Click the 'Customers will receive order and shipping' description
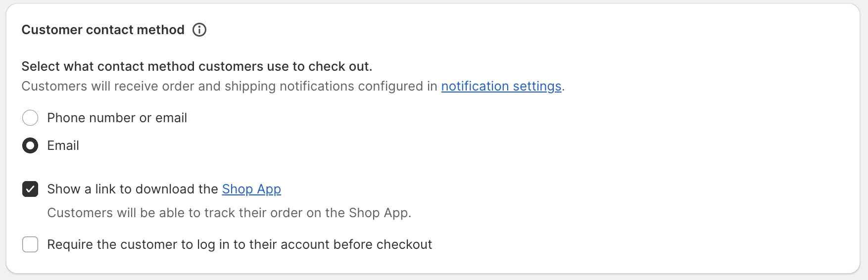Screen dimensions: 868x280 [x=230, y=86]
